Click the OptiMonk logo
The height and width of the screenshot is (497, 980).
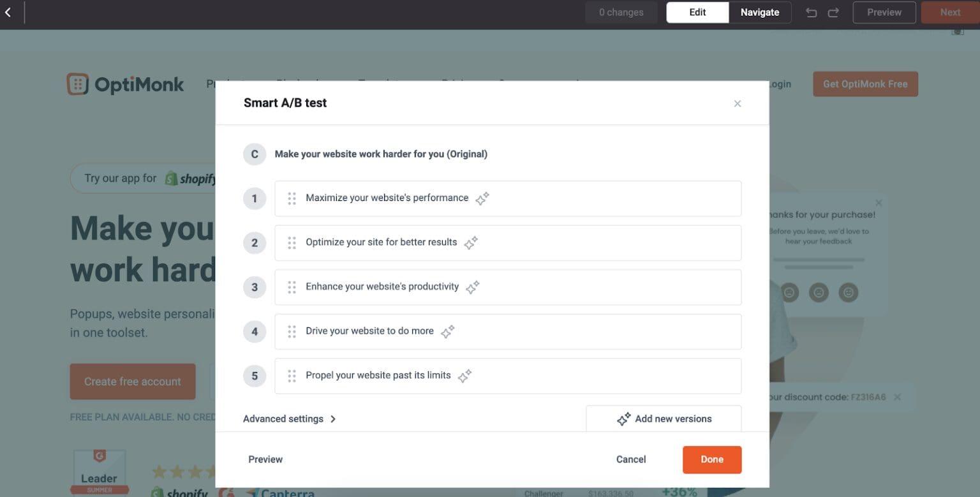(125, 84)
